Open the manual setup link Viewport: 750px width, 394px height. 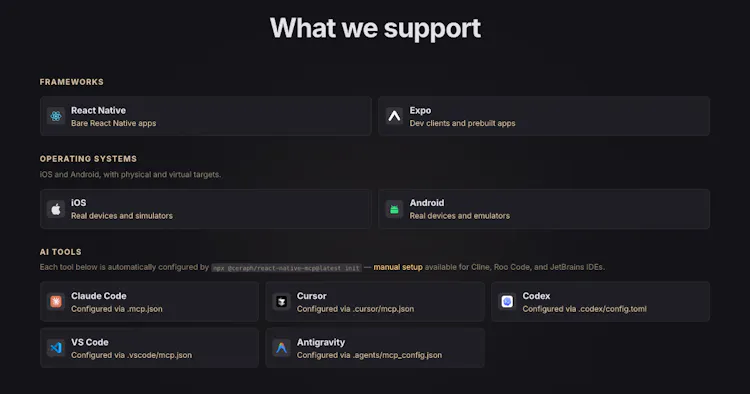(398, 267)
